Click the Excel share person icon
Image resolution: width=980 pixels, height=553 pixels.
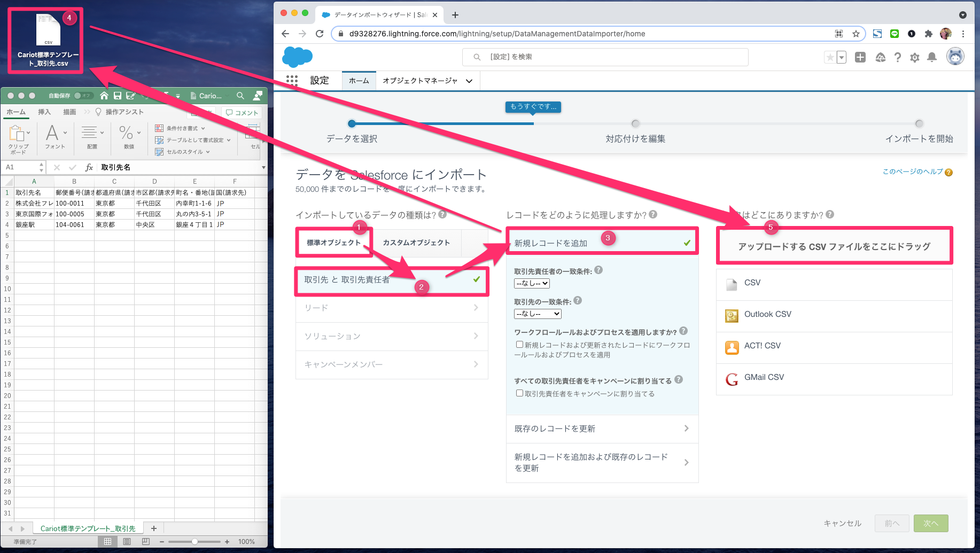(258, 96)
